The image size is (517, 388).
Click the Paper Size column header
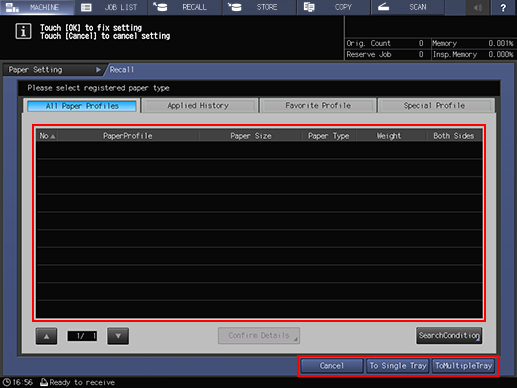tap(251, 136)
